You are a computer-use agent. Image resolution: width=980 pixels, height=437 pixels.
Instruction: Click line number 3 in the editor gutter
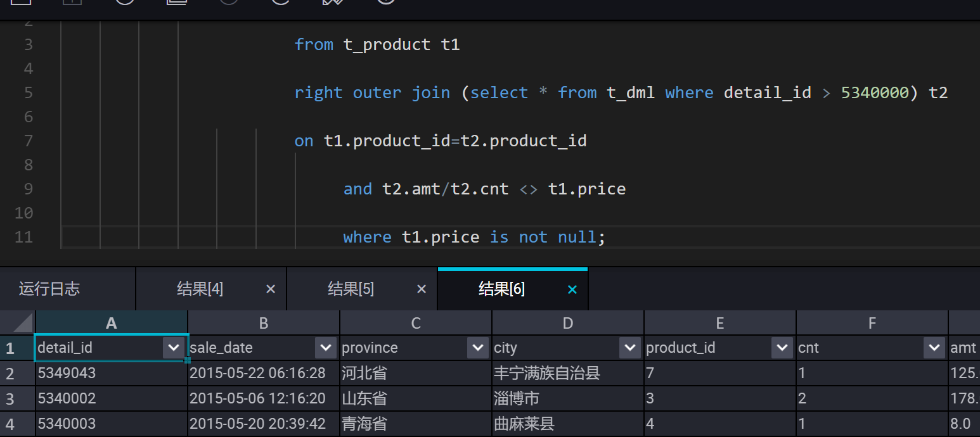pos(28,44)
